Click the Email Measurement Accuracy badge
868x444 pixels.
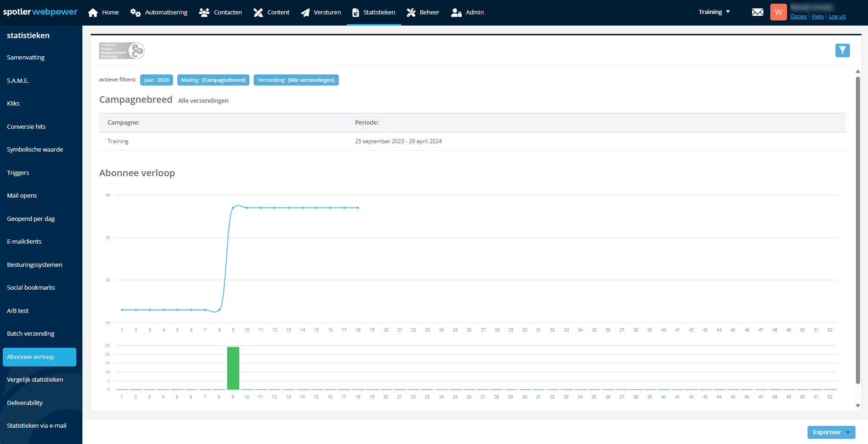tap(122, 51)
